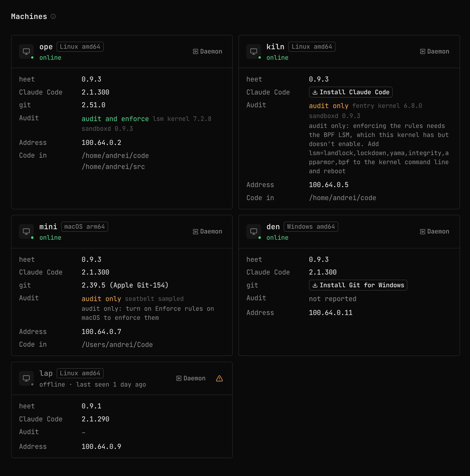The height and width of the screenshot is (476, 470).
Task: Install Git for Windows on den
Action: (x=358, y=285)
